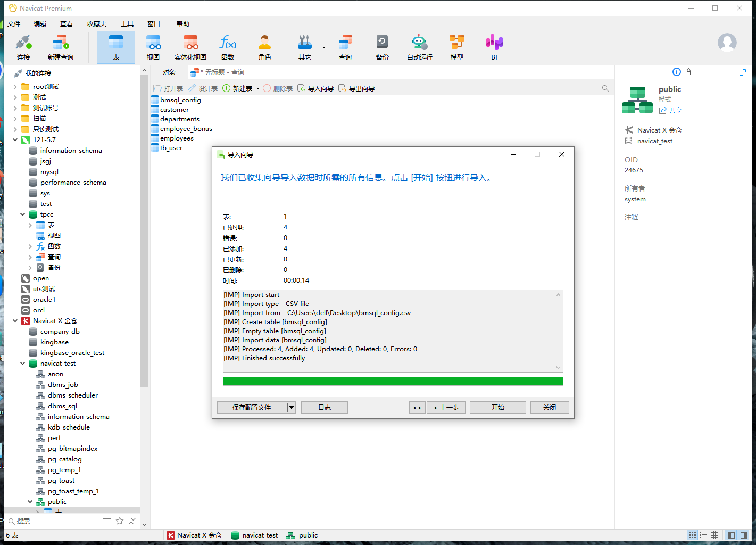Image resolution: width=756 pixels, height=545 pixels.
Task: Open the 实体化视图 materialized views icon
Action: [x=190, y=48]
